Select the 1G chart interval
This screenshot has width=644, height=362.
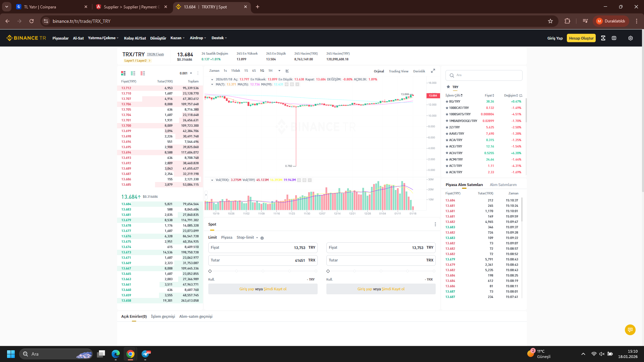(262, 71)
